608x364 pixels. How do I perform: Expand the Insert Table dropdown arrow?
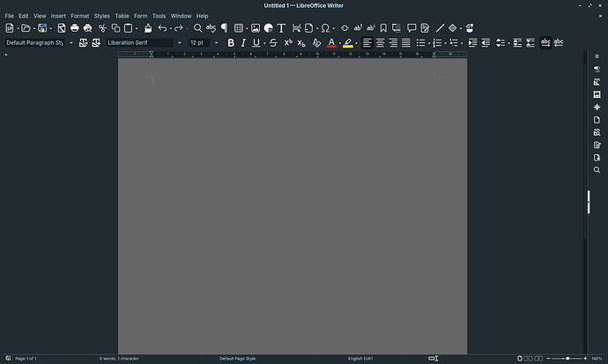click(247, 28)
